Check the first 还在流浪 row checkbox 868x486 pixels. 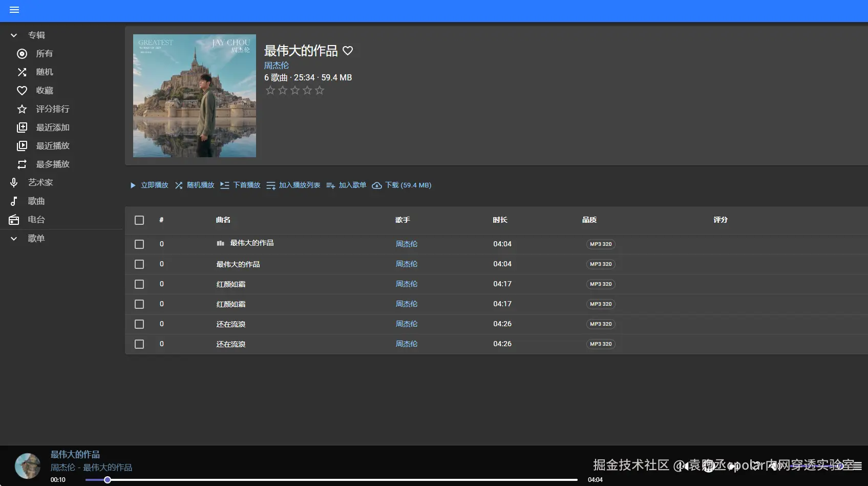click(x=139, y=324)
